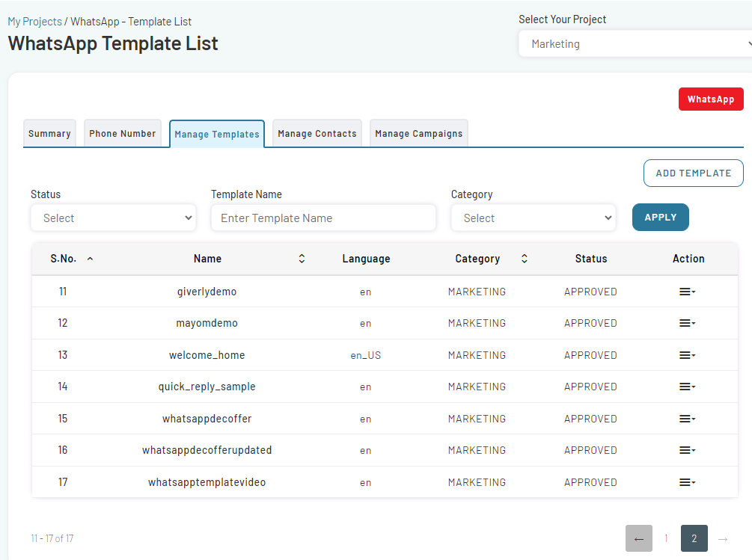The width and height of the screenshot is (752, 560).
Task: Click the ADD TEMPLATE button
Action: coord(693,173)
